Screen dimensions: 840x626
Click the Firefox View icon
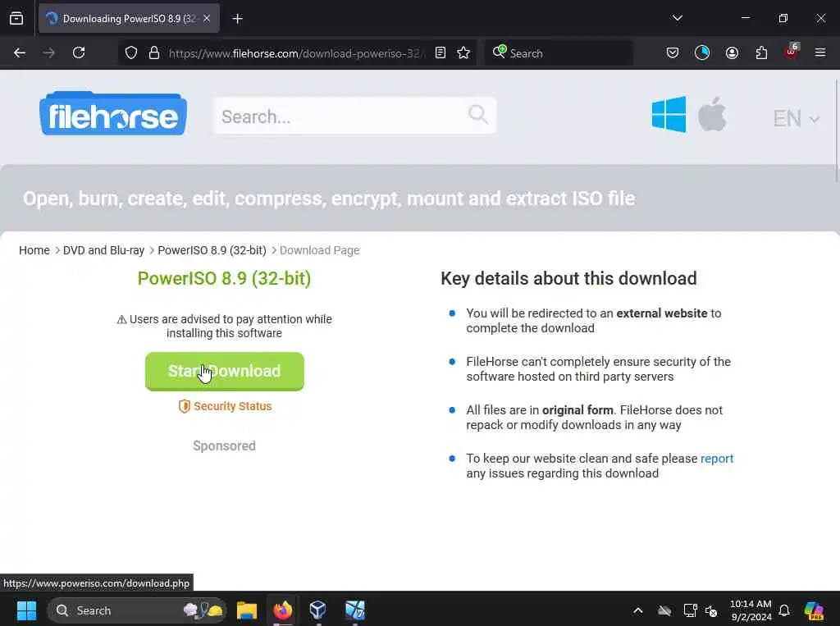click(16, 18)
